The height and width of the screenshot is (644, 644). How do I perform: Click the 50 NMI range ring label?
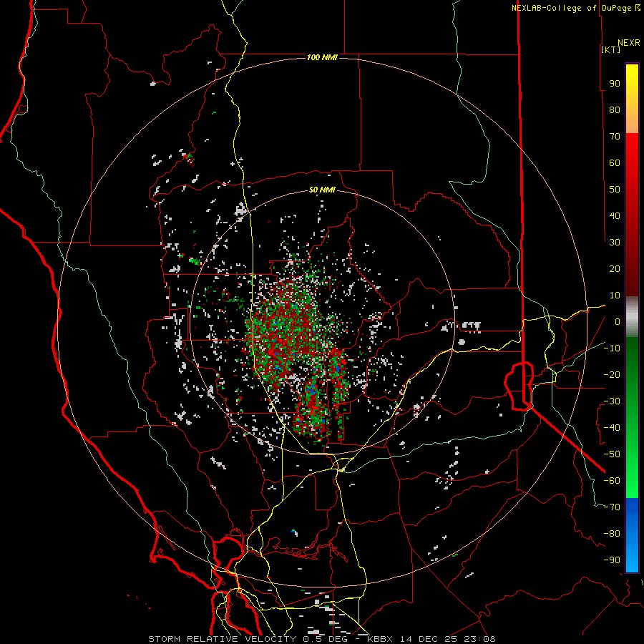(x=322, y=190)
